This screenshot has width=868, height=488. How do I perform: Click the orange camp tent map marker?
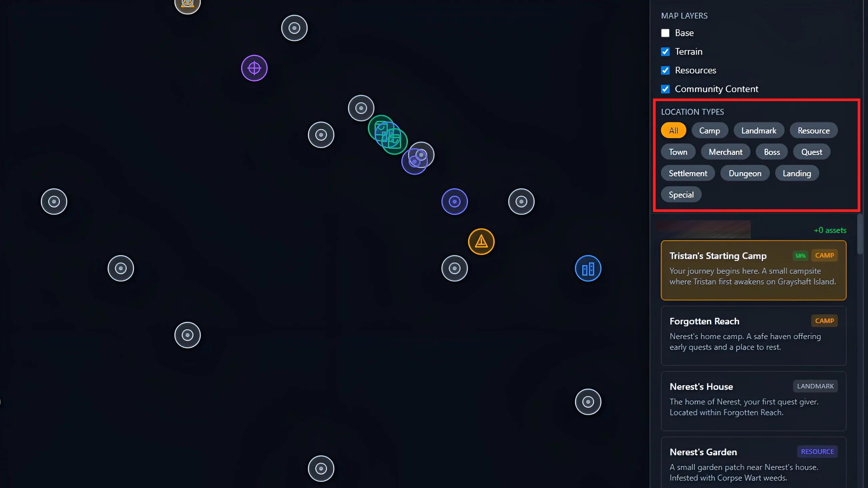pyautogui.click(x=481, y=241)
